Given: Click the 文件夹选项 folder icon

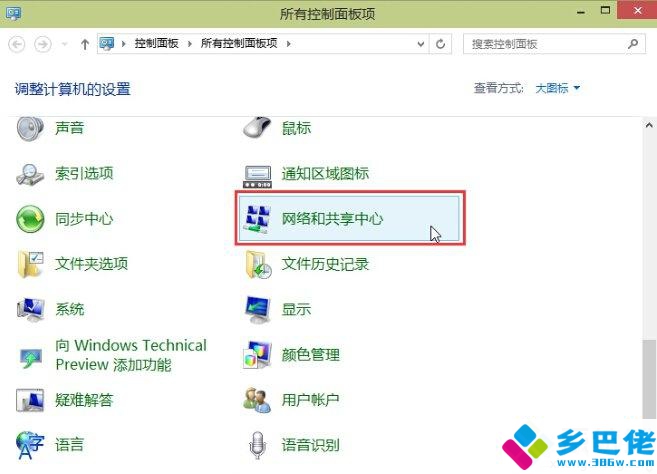Looking at the screenshot, I should point(31,264).
